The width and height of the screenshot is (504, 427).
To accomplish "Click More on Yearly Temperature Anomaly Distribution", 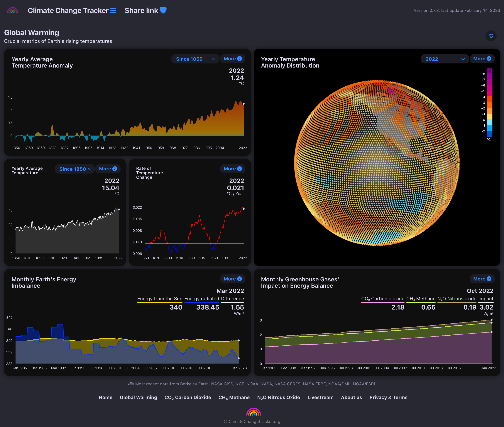I will pyautogui.click(x=482, y=59).
